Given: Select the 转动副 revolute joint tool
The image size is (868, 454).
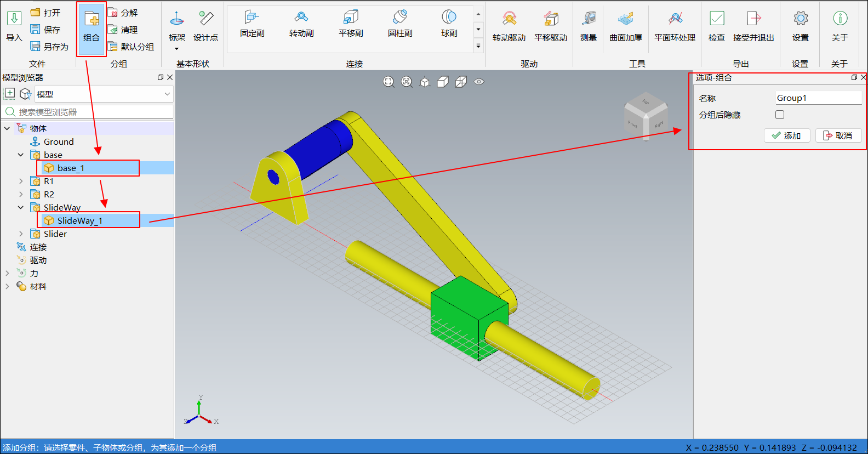Looking at the screenshot, I should click(x=301, y=25).
